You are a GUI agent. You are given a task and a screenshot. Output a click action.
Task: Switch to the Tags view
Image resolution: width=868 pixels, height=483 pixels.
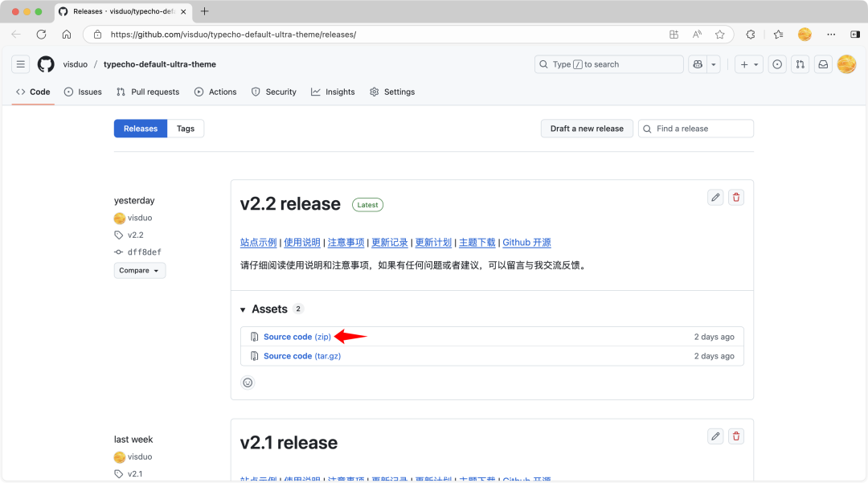186,129
